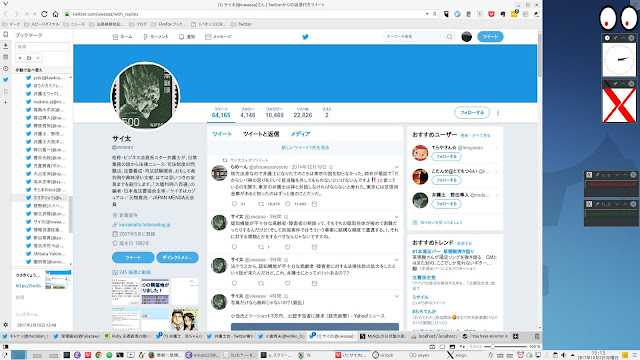Click the Pocket extension icon in toolbar

pyautogui.click(x=491, y=14)
